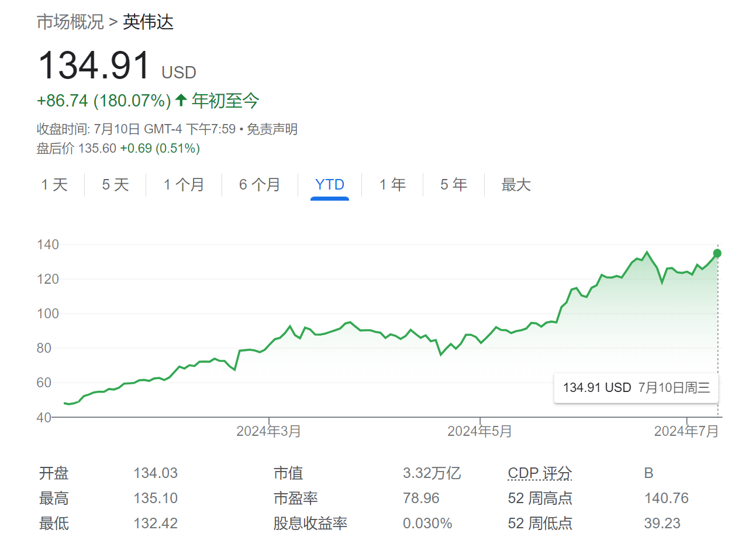The height and width of the screenshot is (547, 756).
Task: Open the 市场概况 breadcrumb link
Action: pos(70,22)
